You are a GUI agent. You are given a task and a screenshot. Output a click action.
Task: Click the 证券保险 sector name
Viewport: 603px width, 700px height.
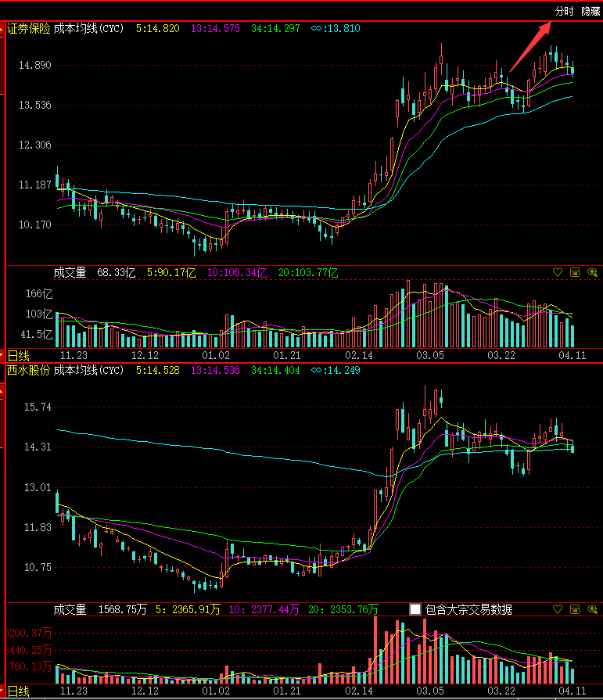(x=29, y=28)
